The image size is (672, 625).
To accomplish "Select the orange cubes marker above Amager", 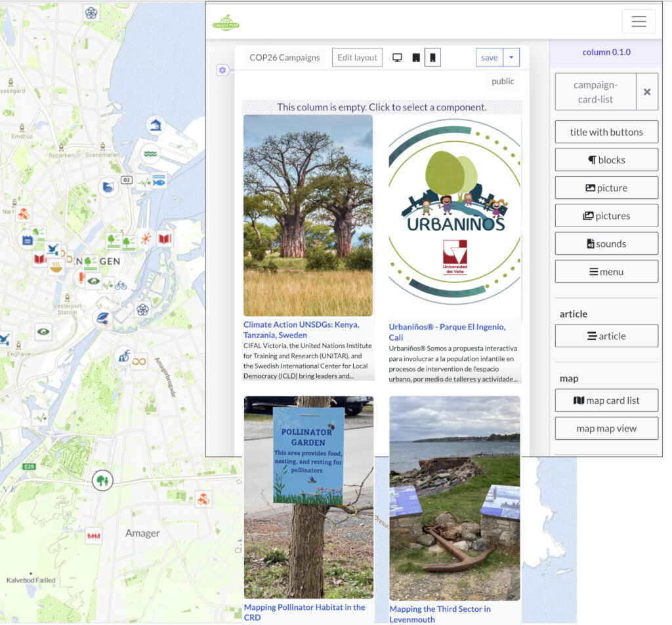I will click(x=203, y=499).
